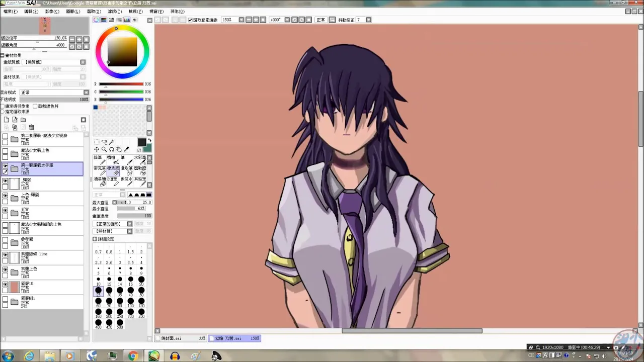The height and width of the screenshot is (362, 644).
Task: Open the 濾鏡 Filter menu
Action: pos(115,12)
